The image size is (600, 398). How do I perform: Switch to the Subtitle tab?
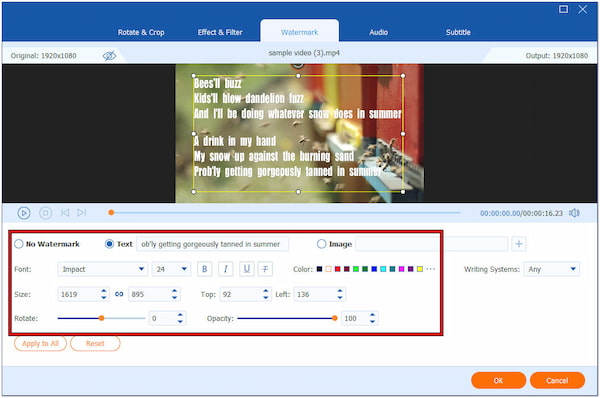coord(458,33)
